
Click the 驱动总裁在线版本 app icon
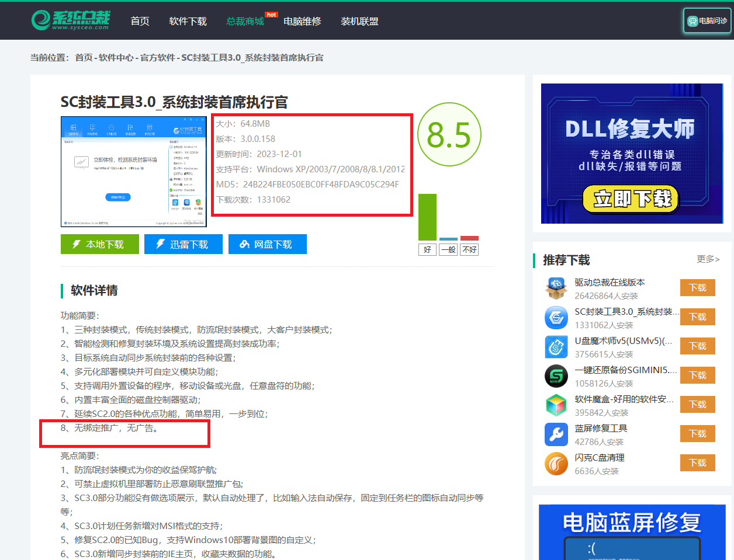[556, 288]
